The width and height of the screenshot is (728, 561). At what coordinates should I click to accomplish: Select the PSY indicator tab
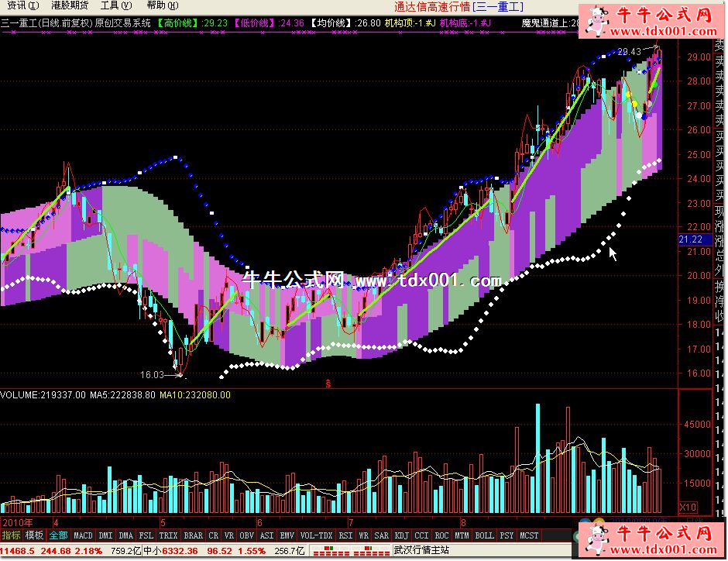point(507,535)
